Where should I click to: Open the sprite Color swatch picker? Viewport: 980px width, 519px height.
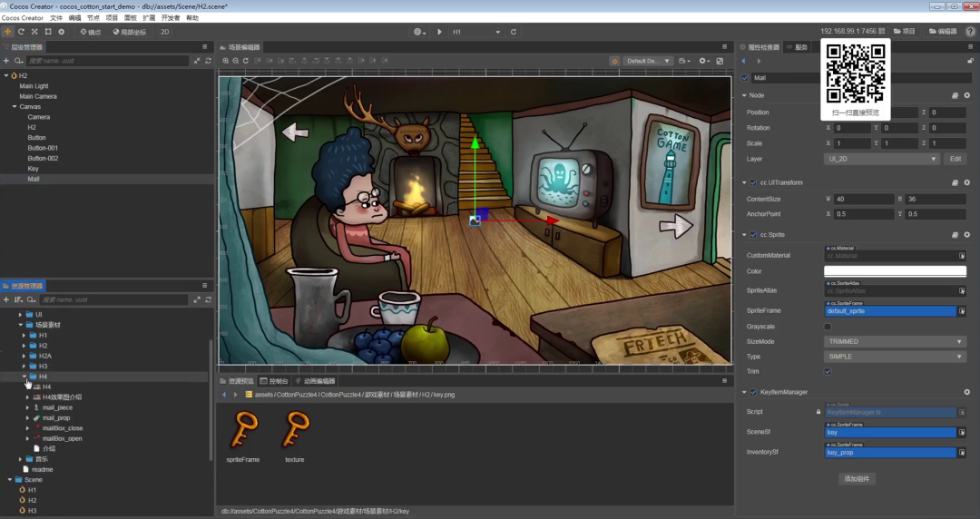[x=895, y=271]
